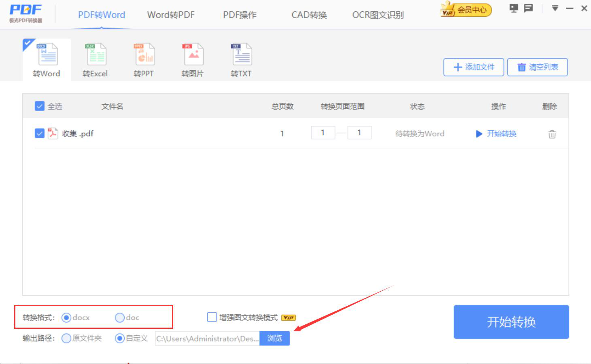Screen dimensions: 591x364
Task: Minimize the converter window
Action: pos(570,8)
